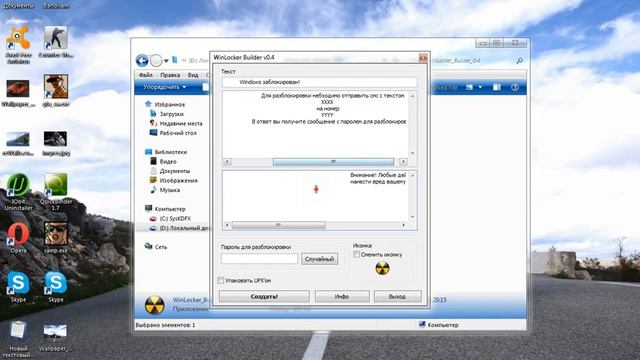
Task: Click the message area vertical scrollbar down arrow
Action: point(413,153)
